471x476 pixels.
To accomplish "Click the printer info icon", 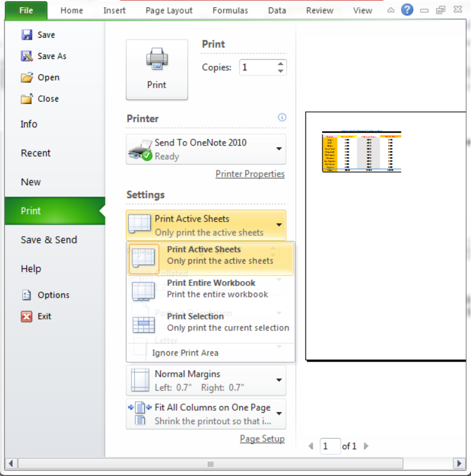I will coord(282,117).
